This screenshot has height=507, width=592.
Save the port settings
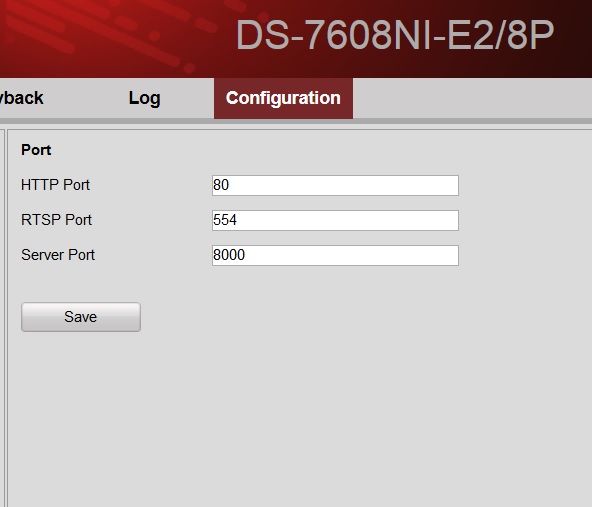point(81,317)
